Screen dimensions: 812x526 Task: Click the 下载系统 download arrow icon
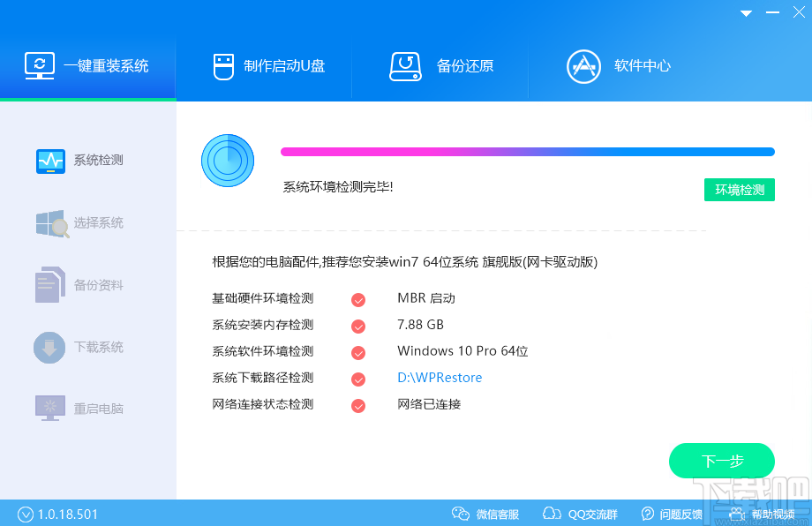(50, 346)
